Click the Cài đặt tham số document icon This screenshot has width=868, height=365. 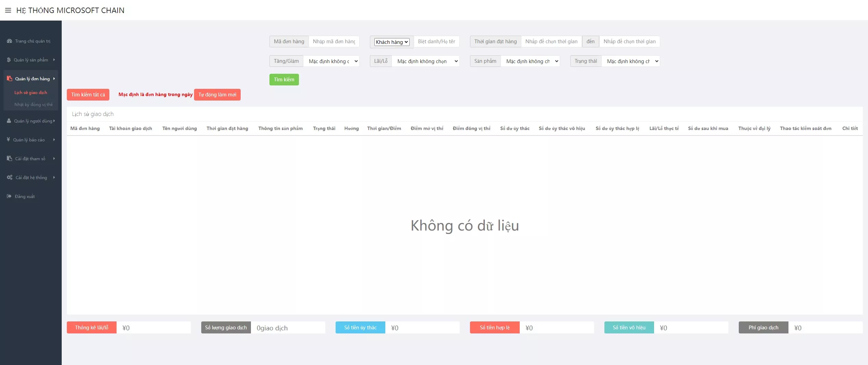point(9,158)
